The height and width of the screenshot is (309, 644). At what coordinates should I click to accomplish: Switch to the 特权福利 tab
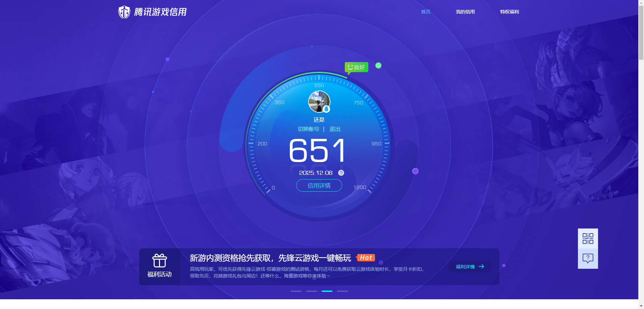click(509, 11)
